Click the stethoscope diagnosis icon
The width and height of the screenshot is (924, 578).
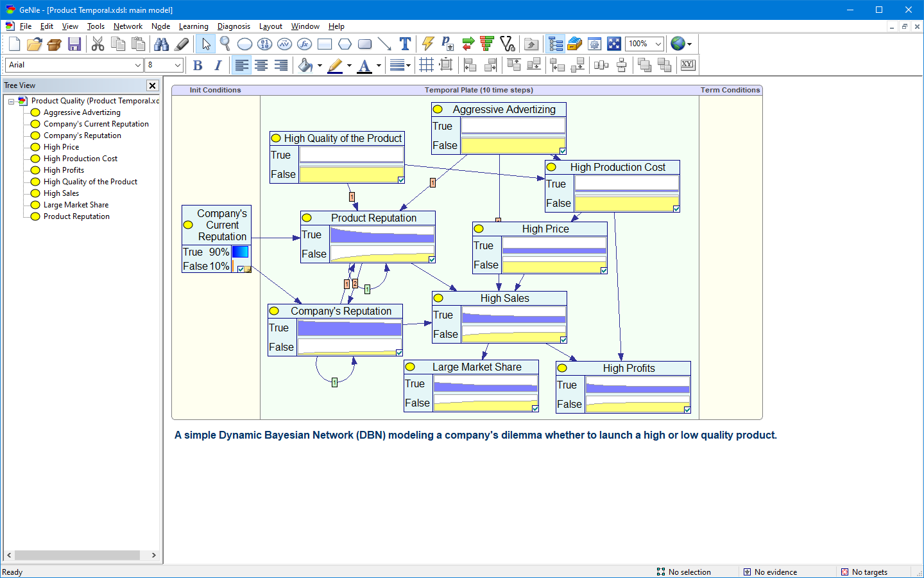[508, 44]
